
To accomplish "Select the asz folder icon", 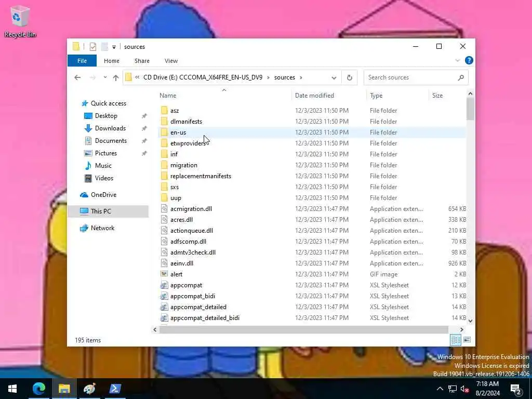I will click(164, 110).
